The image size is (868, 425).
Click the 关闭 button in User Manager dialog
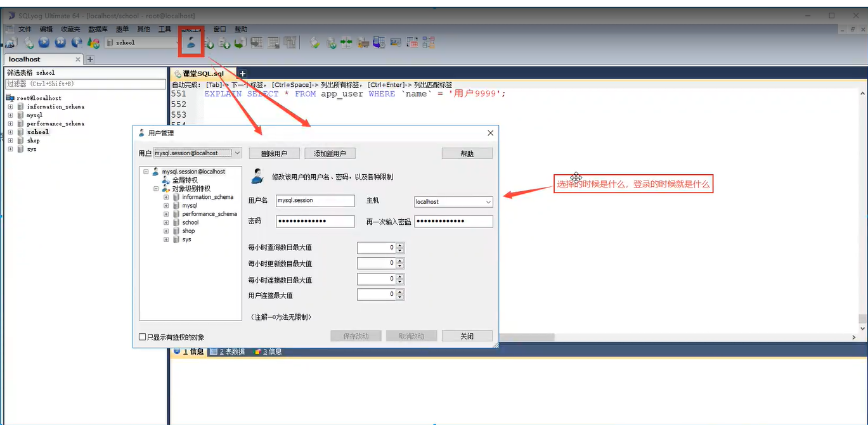(x=467, y=336)
